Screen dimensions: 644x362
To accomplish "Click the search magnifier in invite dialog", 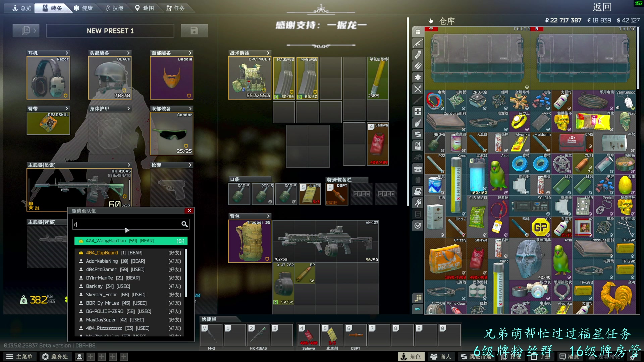I will [x=184, y=224].
